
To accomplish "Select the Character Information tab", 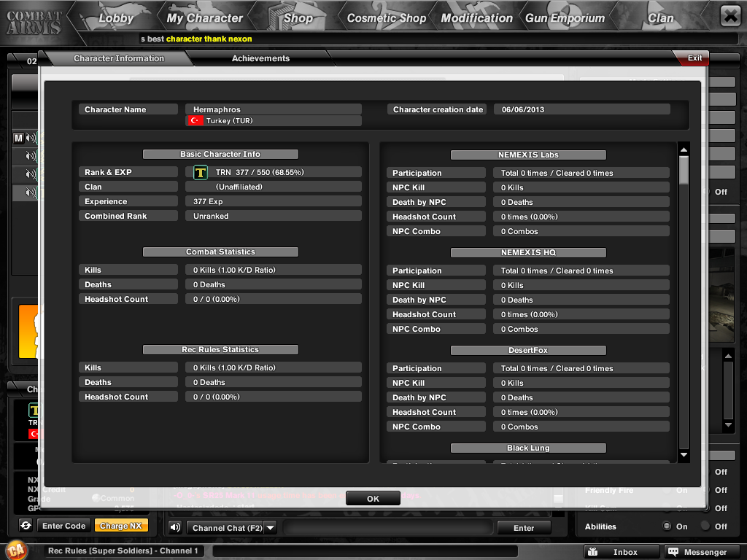I will coord(119,58).
